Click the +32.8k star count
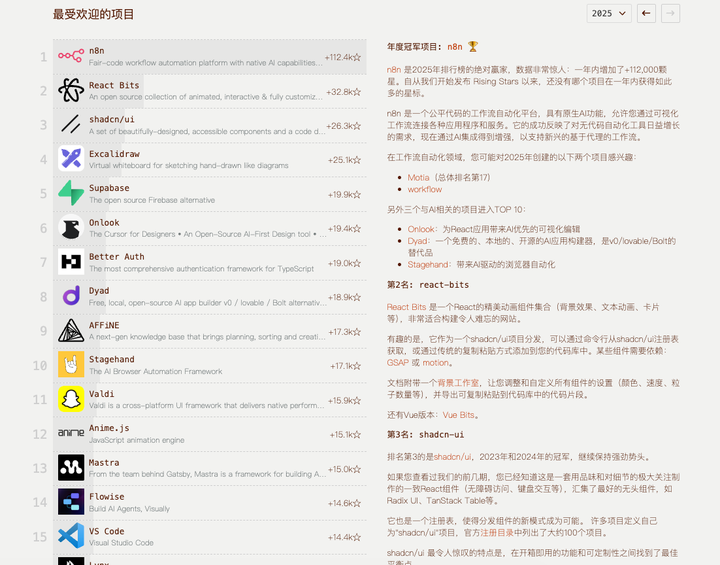This screenshot has width=720, height=565. tap(343, 92)
